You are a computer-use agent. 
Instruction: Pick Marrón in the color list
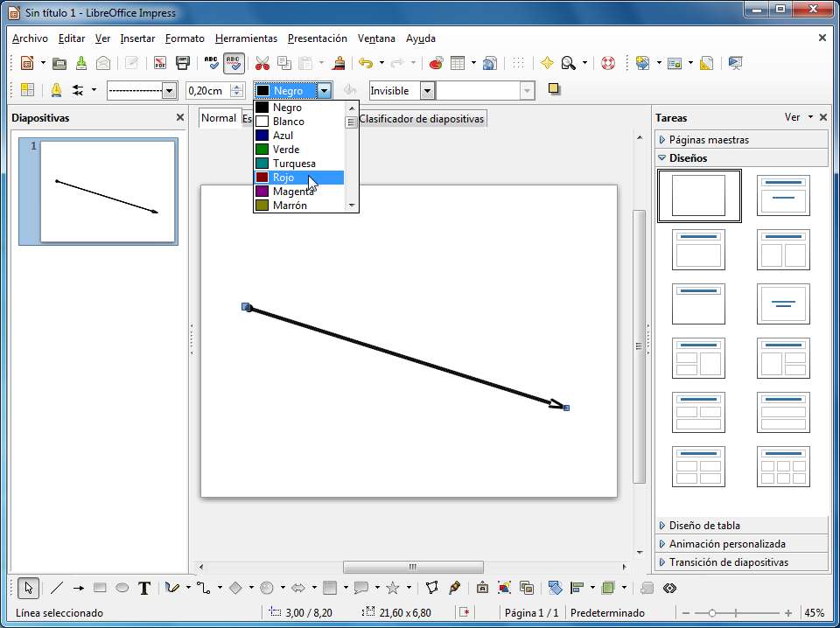point(299,205)
